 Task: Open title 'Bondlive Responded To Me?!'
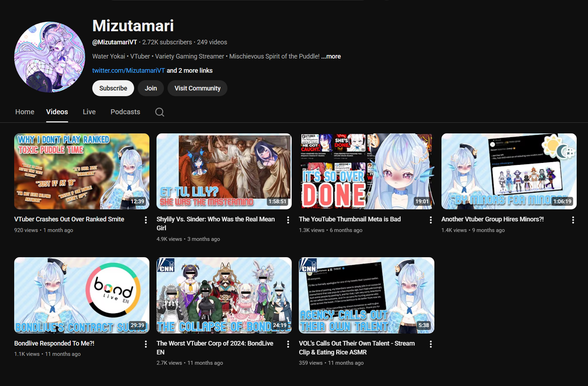(54, 343)
